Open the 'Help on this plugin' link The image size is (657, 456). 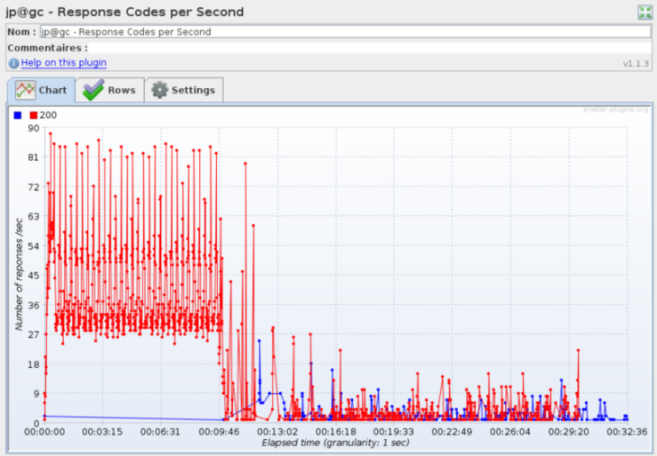pos(63,63)
